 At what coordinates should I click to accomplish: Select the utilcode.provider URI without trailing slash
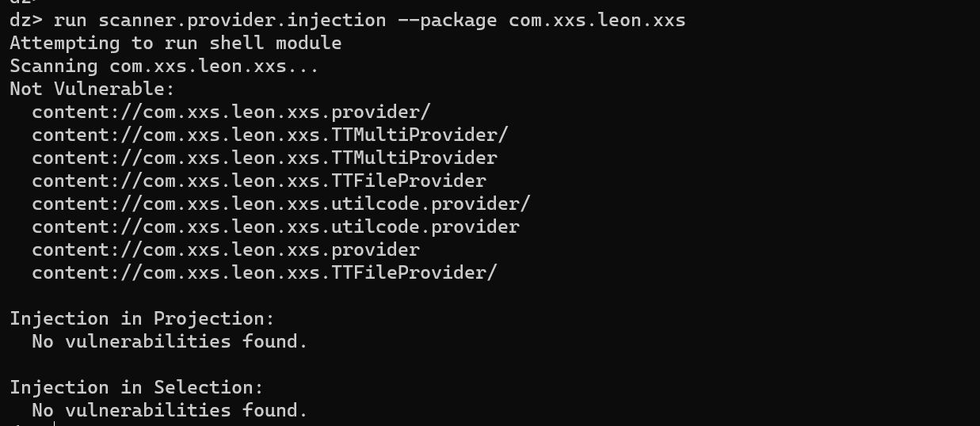point(275,226)
